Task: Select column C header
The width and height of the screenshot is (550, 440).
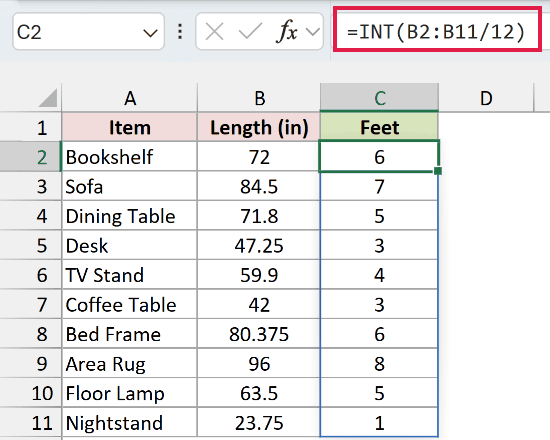Action: pyautogui.click(x=380, y=98)
